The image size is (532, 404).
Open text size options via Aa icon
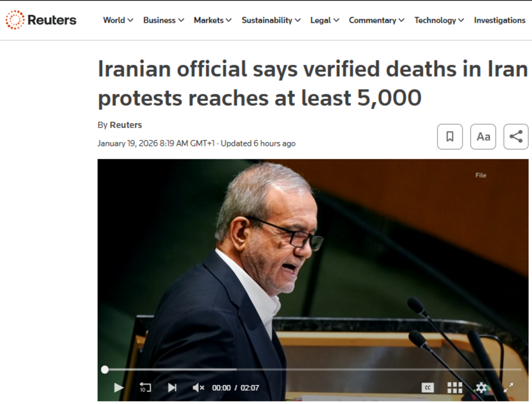pyautogui.click(x=483, y=137)
